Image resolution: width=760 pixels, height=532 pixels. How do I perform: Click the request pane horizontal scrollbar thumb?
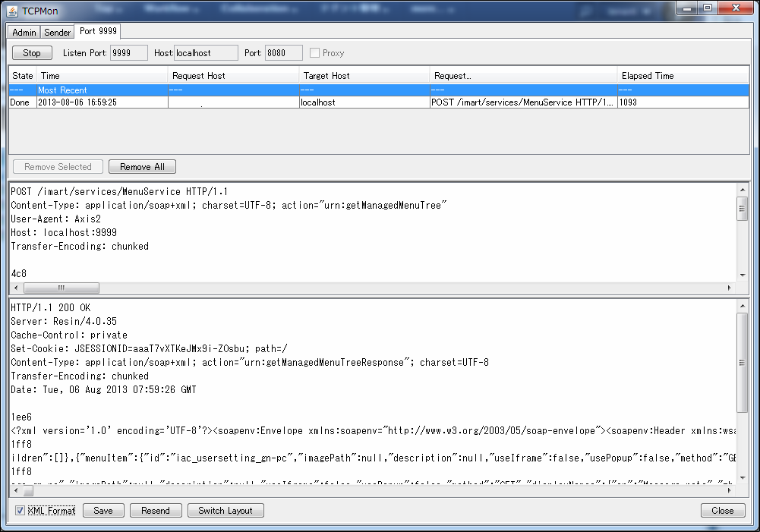(61, 288)
